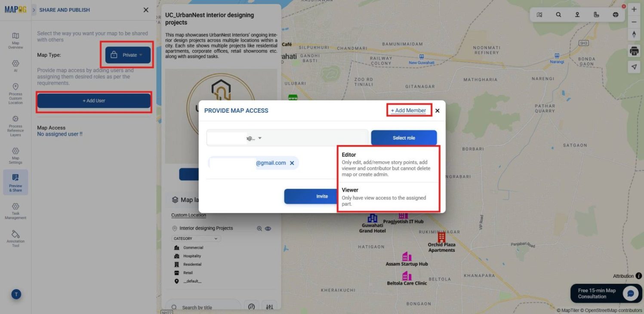Open the CATEGORY dropdown in legend
The width and height of the screenshot is (644, 314).
tap(196, 238)
